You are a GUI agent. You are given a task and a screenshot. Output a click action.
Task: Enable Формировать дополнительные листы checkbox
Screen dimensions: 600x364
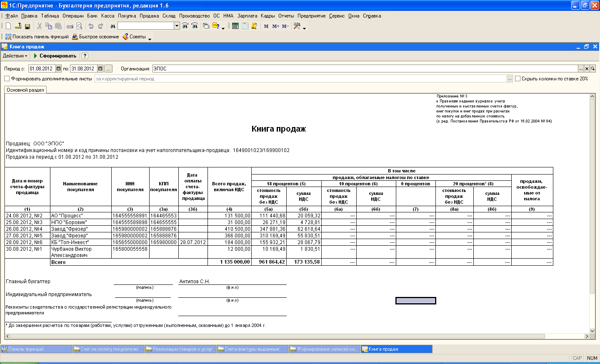tap(7, 79)
